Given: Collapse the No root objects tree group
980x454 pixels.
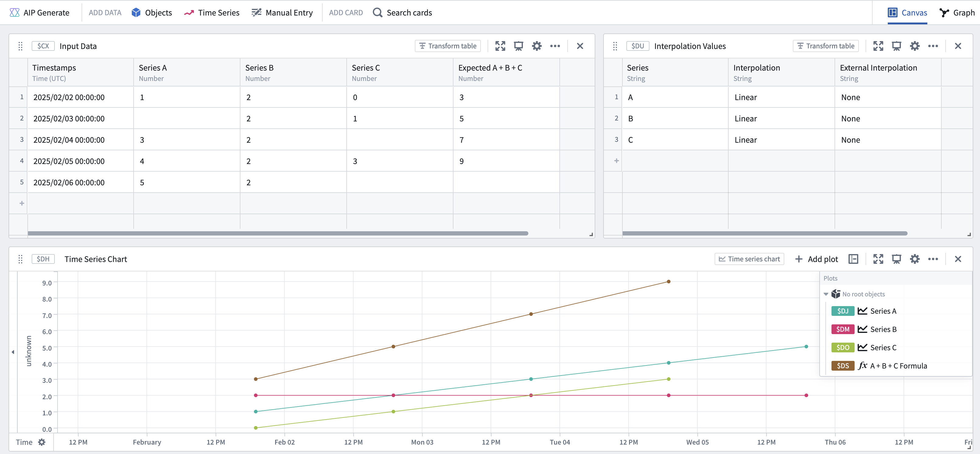Looking at the screenshot, I should (x=826, y=294).
